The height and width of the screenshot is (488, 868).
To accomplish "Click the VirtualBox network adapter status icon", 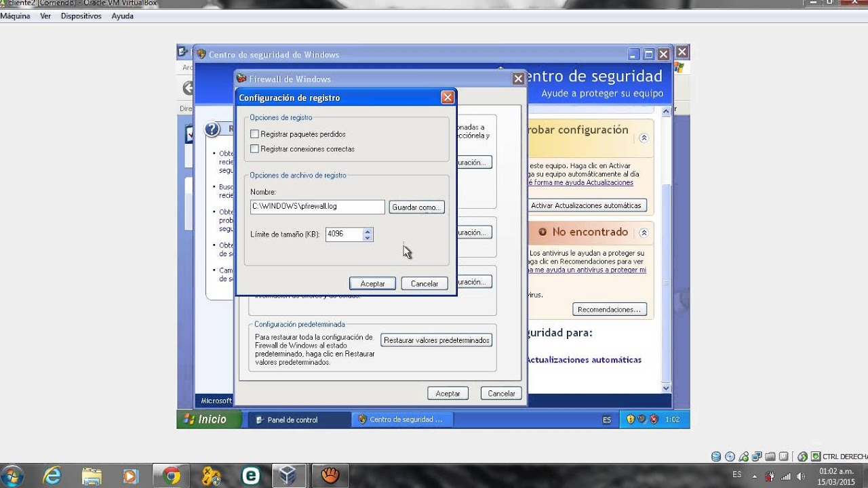I will [757, 456].
